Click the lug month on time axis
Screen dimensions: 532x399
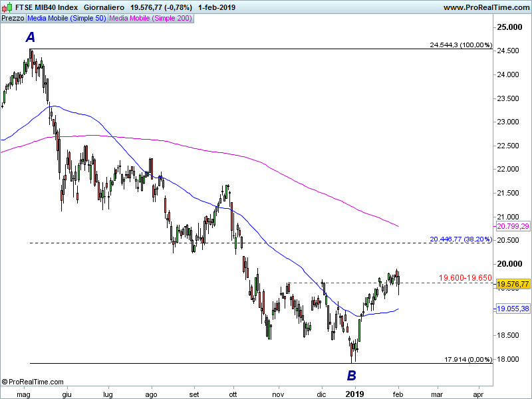coord(108,394)
